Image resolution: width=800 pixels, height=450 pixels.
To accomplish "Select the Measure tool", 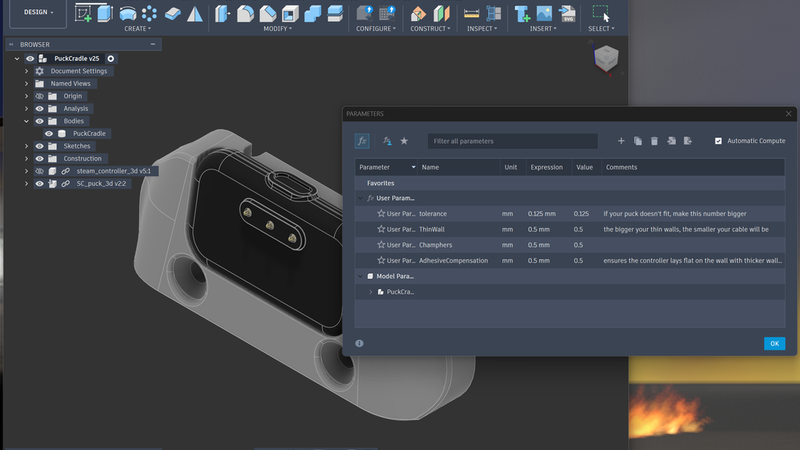I will coord(471,14).
